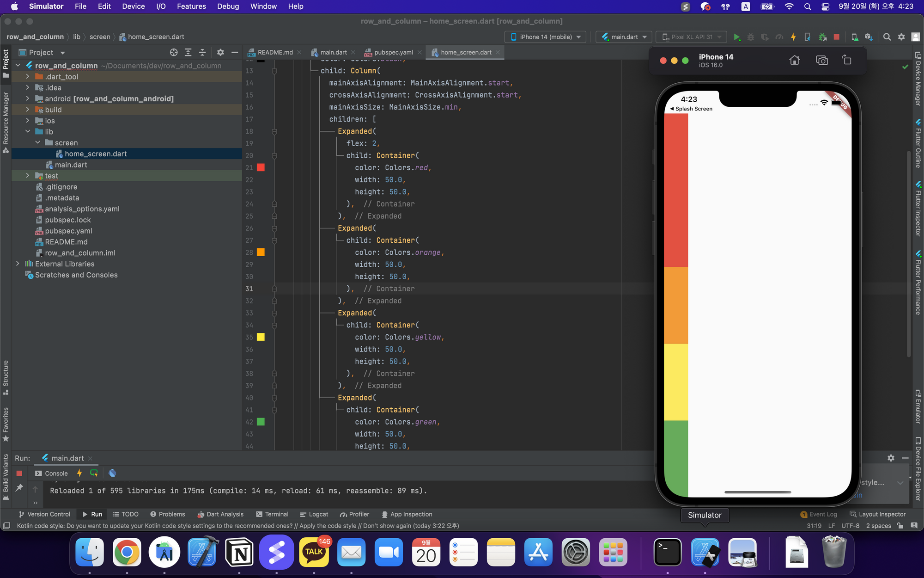Image resolution: width=924 pixels, height=578 pixels.
Task: Open the Terminal tool window button
Action: pyautogui.click(x=272, y=514)
